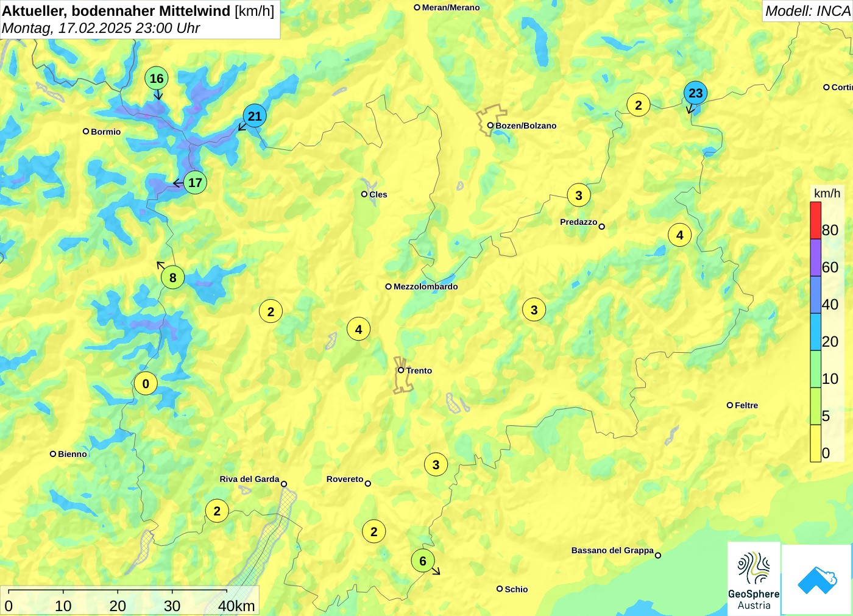Select the 2 marker south of Rovereto
853x616 pixels.
point(374,531)
